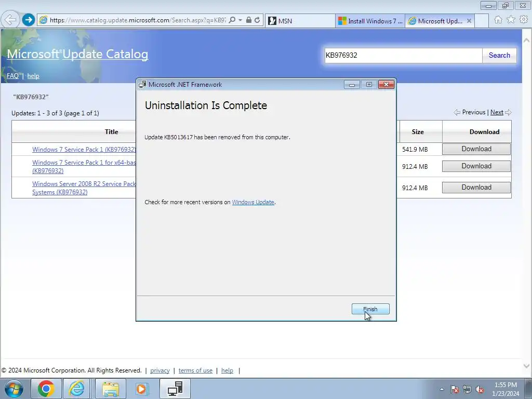This screenshot has width=532, height=399.
Task: Open a new blank tab
Action: [482, 21]
